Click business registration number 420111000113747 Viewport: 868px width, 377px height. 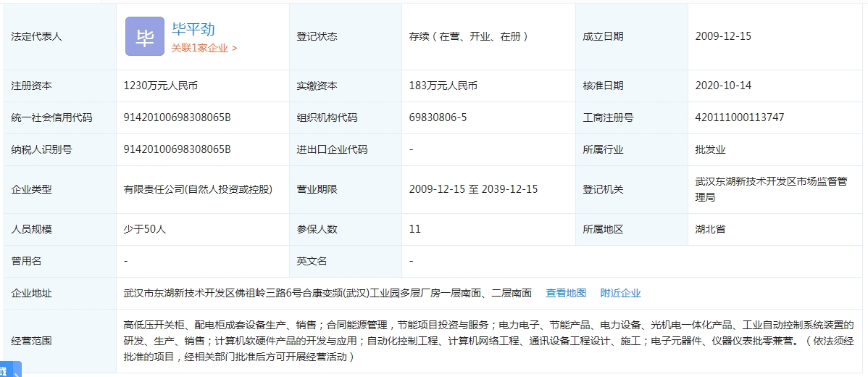coord(739,117)
